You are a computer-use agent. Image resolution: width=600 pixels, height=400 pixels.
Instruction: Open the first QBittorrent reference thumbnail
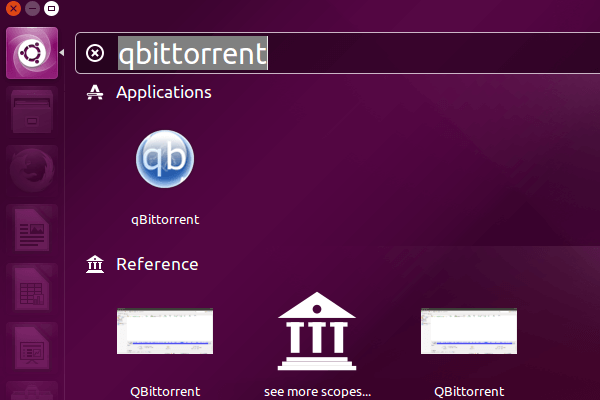click(x=165, y=332)
